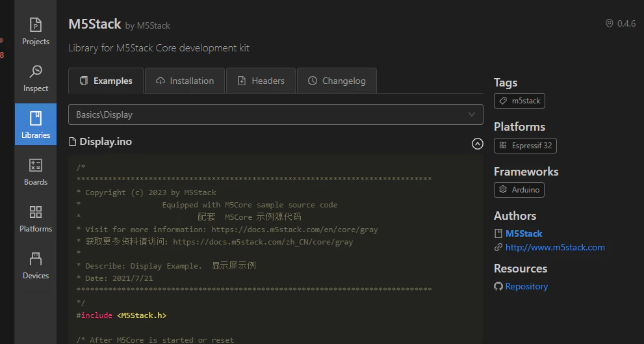This screenshot has width=644, height=344.
Task: Click the 'Copyright (c) 2023 by M5Stack' line
Action: [x=146, y=192]
